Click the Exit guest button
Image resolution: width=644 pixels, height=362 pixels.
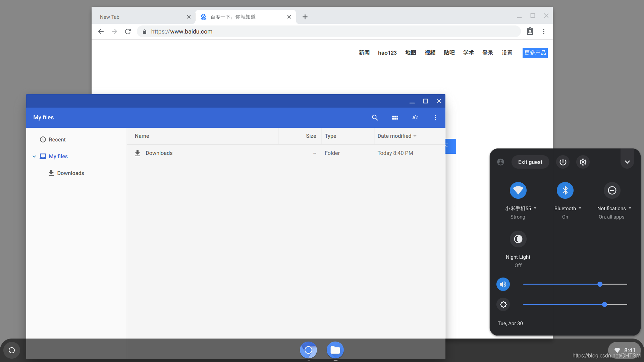point(530,162)
